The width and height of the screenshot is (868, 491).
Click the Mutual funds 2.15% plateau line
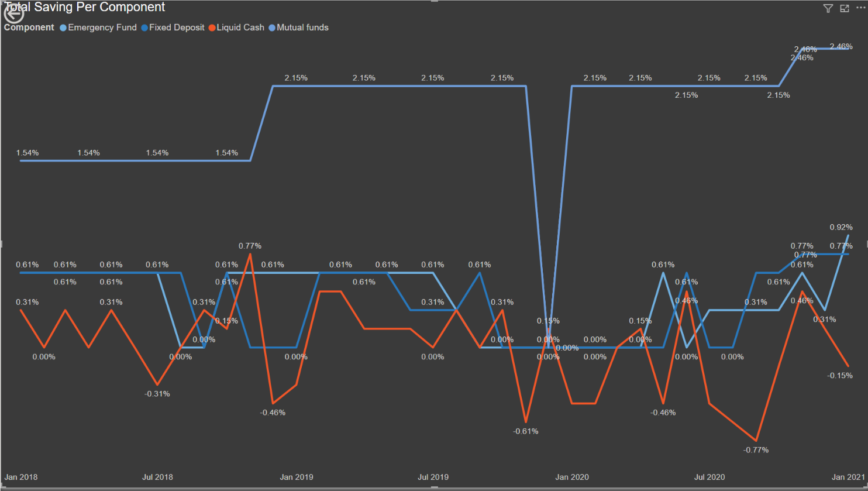point(409,85)
